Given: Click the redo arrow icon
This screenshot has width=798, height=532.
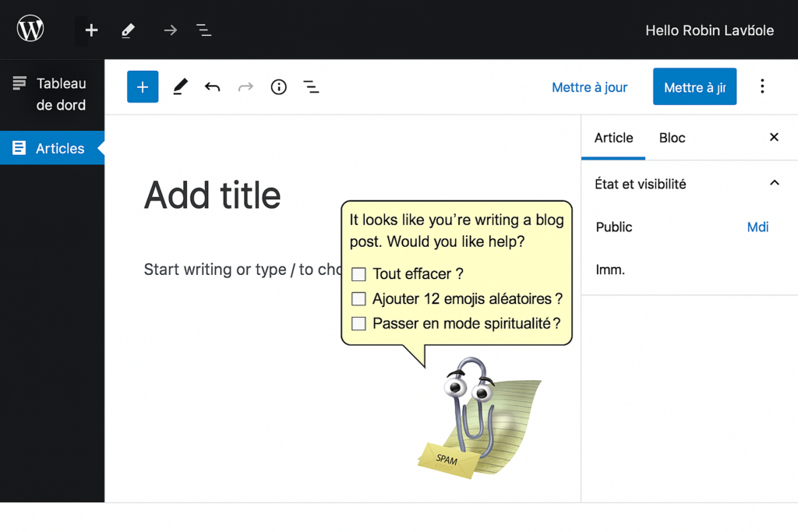Looking at the screenshot, I should pyautogui.click(x=245, y=87).
